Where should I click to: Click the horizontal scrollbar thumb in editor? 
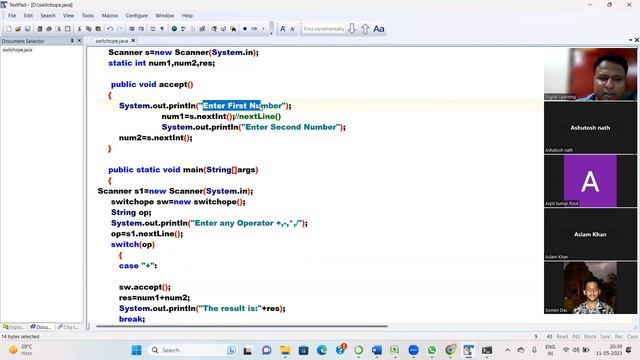pyautogui.click(x=242, y=326)
